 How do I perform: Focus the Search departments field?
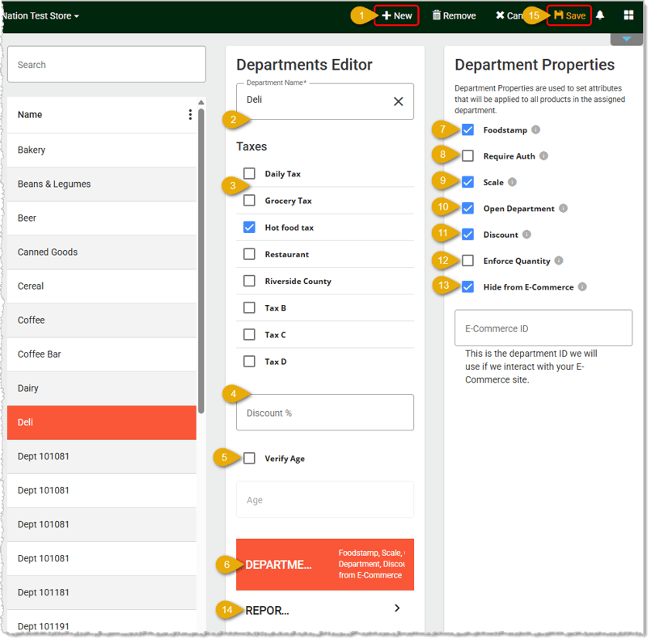(x=107, y=65)
